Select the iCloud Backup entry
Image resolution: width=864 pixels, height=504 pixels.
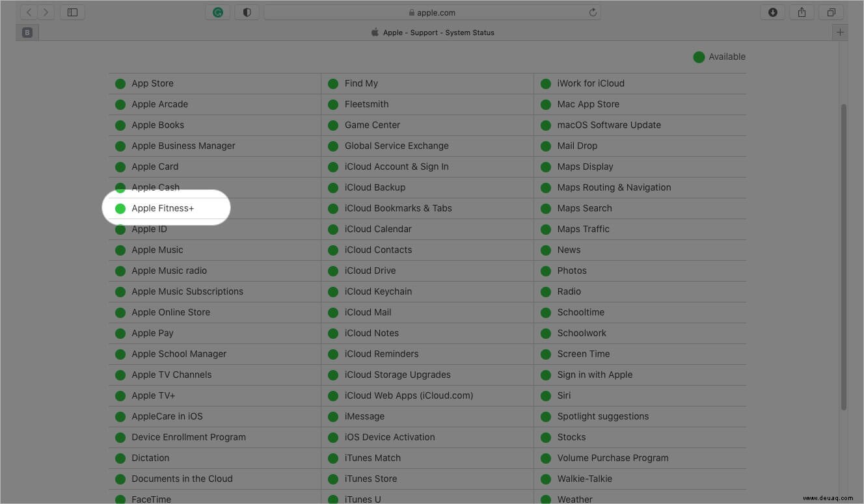coord(375,187)
